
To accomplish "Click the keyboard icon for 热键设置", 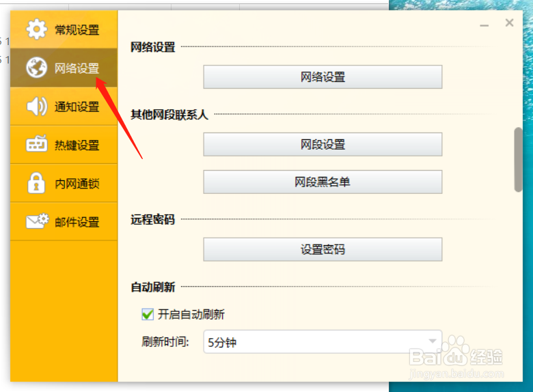I will pos(37,144).
